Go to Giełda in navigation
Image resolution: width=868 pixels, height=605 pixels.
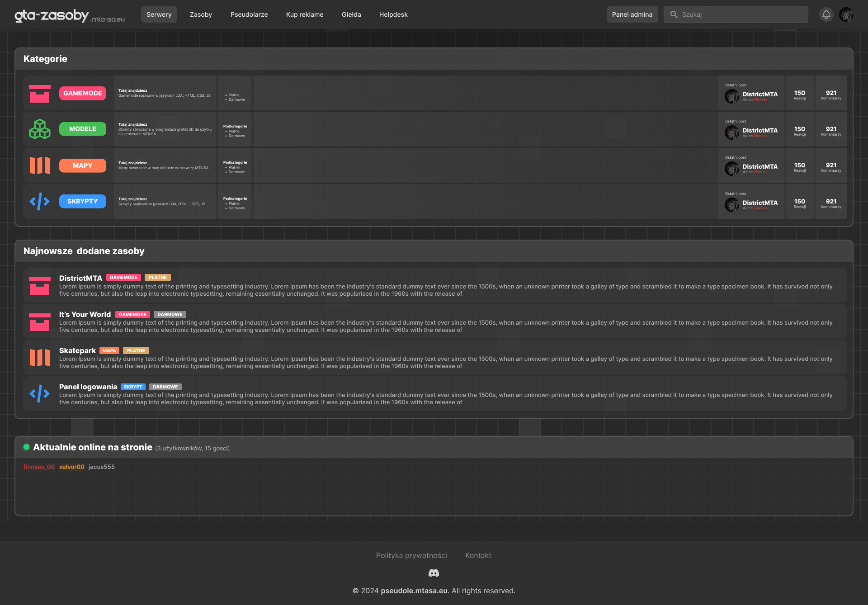(x=351, y=14)
